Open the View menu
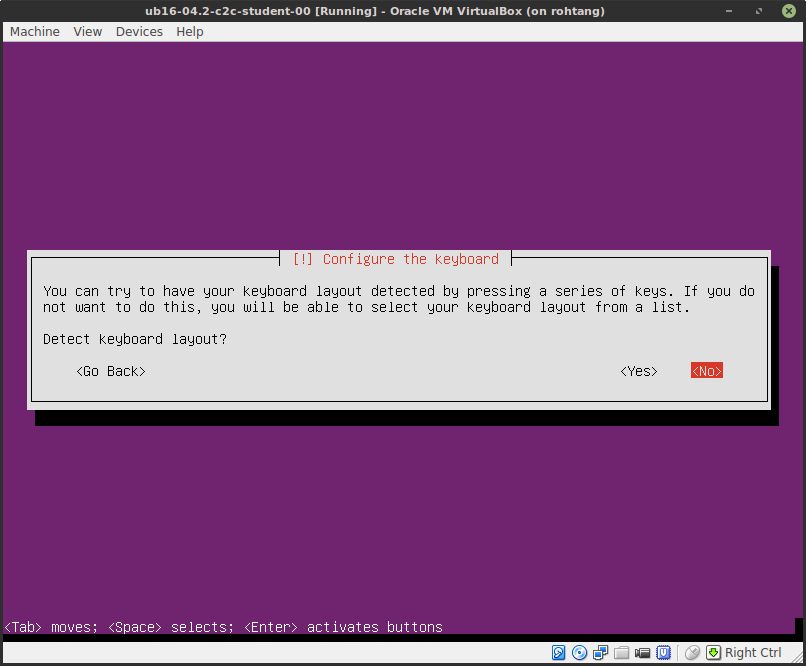Viewport: 806px width, 666px height. [87, 31]
